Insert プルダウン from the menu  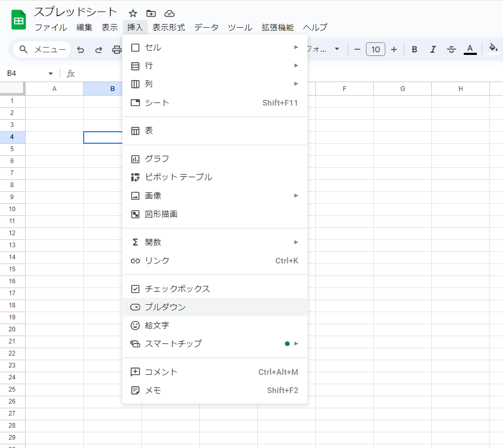[x=165, y=307]
